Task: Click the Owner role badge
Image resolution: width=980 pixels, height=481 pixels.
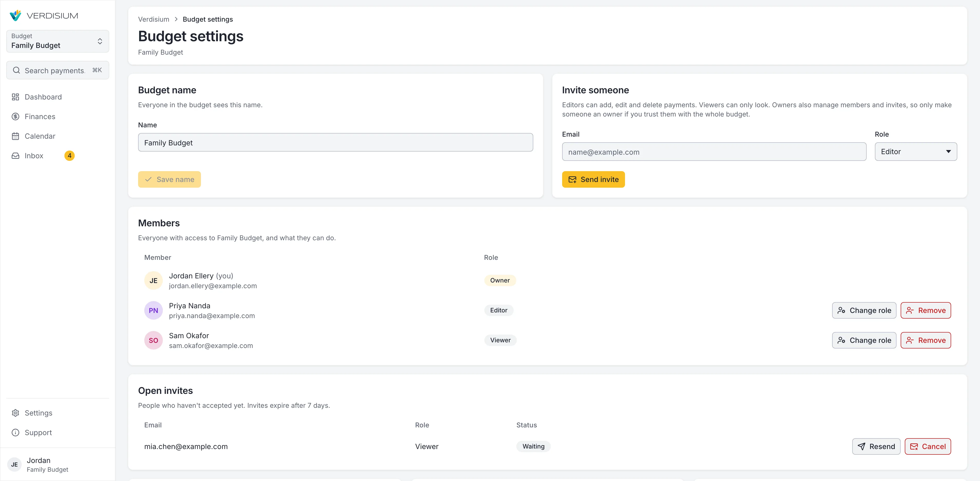Action: click(x=500, y=280)
